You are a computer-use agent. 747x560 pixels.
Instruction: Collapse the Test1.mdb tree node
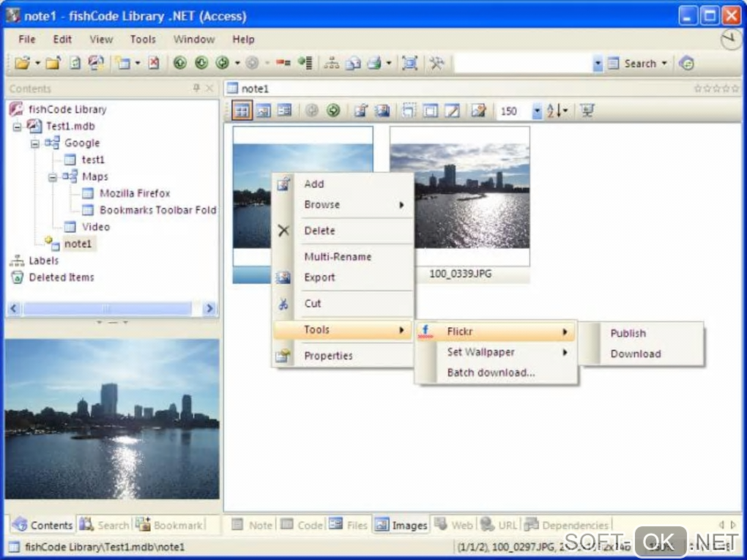click(x=17, y=126)
